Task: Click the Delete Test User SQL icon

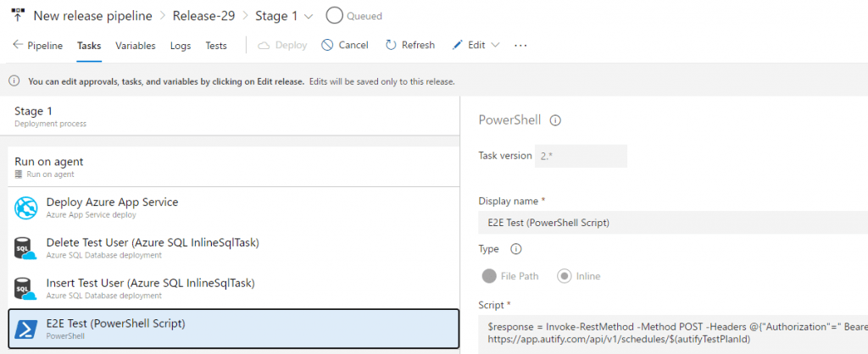Action: point(25,248)
